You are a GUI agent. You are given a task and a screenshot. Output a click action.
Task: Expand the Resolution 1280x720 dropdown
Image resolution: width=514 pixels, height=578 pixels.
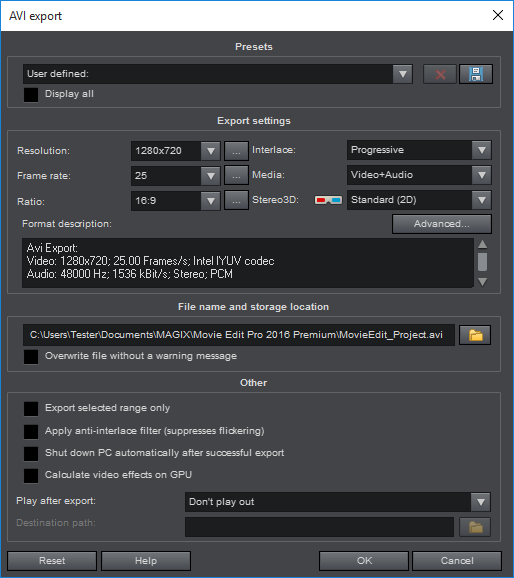(x=176, y=151)
